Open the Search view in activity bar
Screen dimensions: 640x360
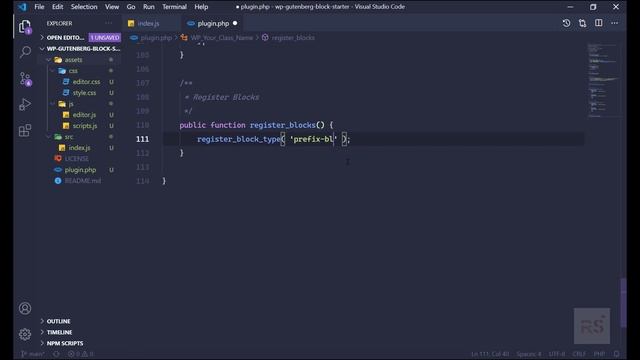(25, 52)
